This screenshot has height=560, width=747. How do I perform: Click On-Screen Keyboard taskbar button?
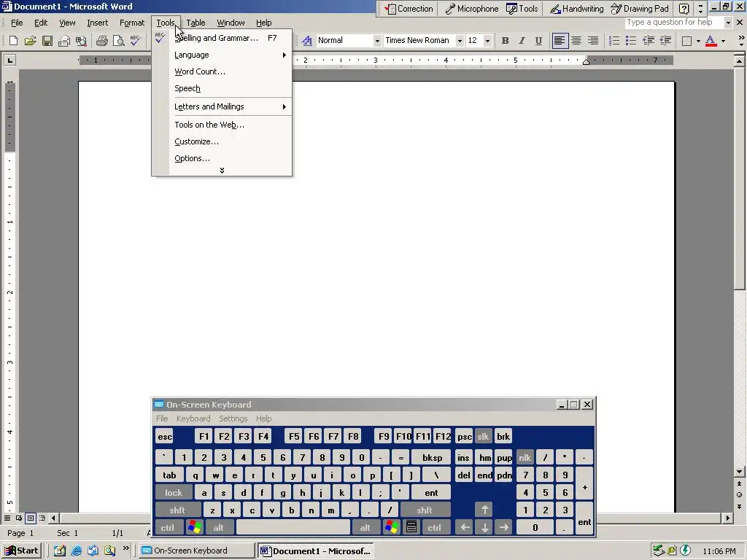click(196, 551)
